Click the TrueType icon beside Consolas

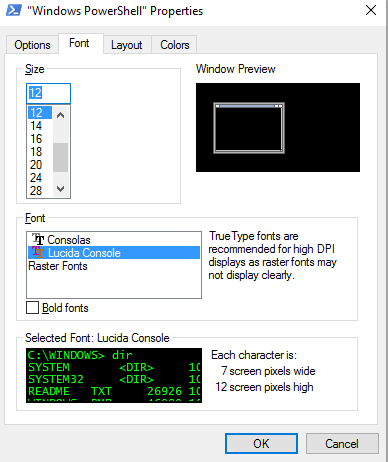(x=38, y=239)
